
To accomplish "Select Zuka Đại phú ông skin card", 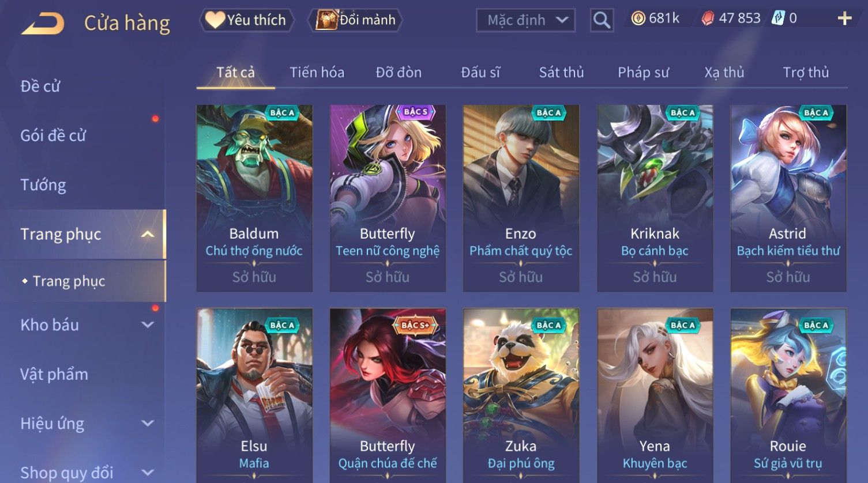I will [521, 394].
